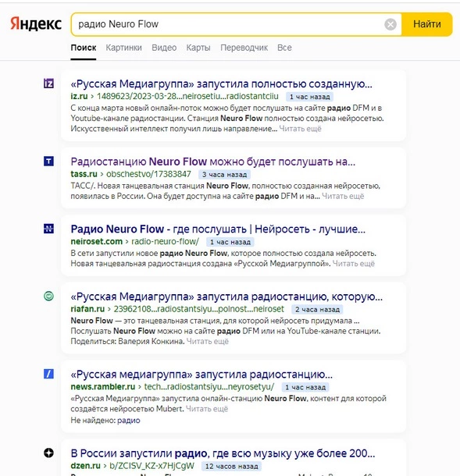460x476 pixels.
Task: Click the neiroset.com favicon
Action: 48,229
